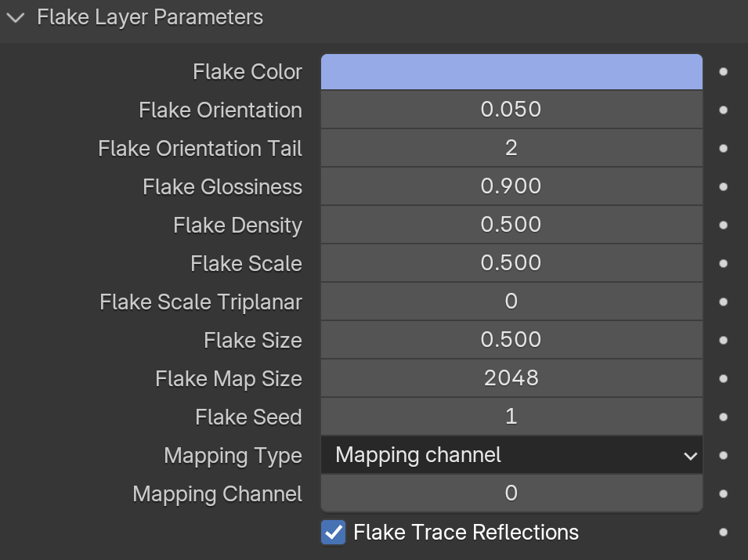
Task: Open the Flake Color swatch picker
Action: point(511,71)
